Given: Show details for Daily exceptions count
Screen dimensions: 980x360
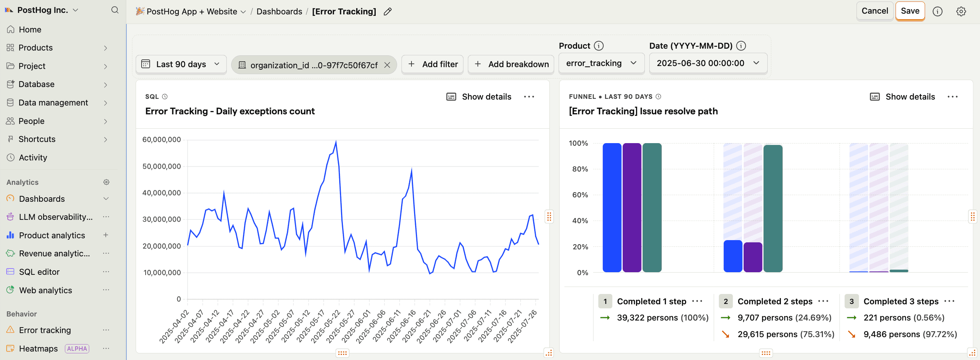Looking at the screenshot, I should (479, 97).
